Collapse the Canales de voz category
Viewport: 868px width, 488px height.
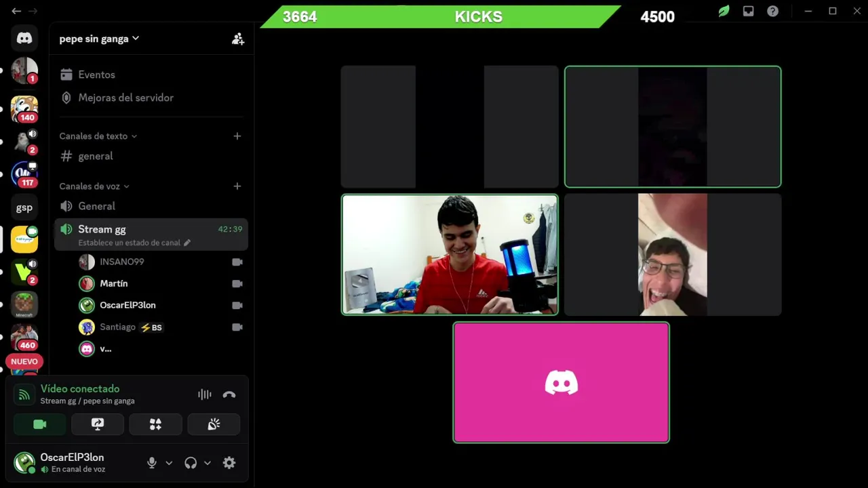click(x=94, y=186)
